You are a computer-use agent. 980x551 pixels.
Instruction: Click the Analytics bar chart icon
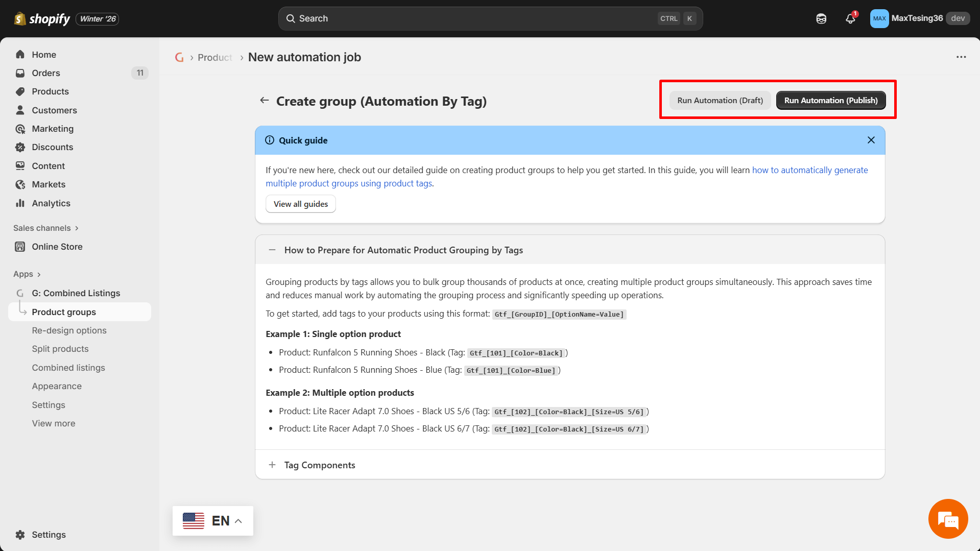pyautogui.click(x=20, y=203)
